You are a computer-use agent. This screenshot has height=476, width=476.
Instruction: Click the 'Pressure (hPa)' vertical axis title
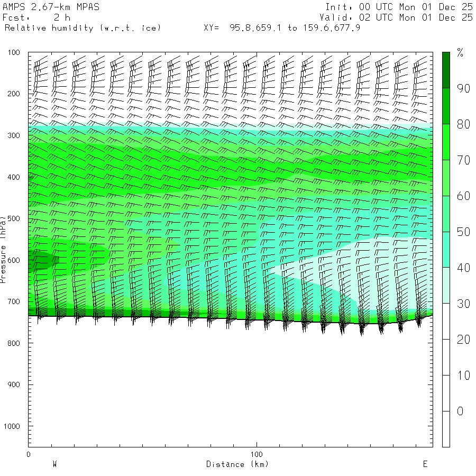click(x=3, y=250)
